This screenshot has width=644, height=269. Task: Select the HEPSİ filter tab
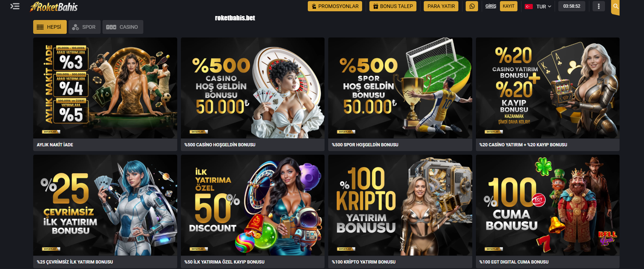tap(50, 27)
